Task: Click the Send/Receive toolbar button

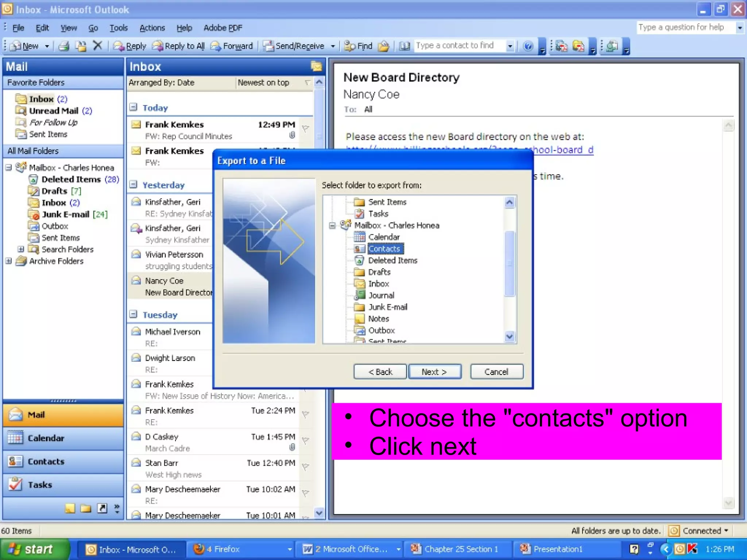Action: click(x=294, y=46)
